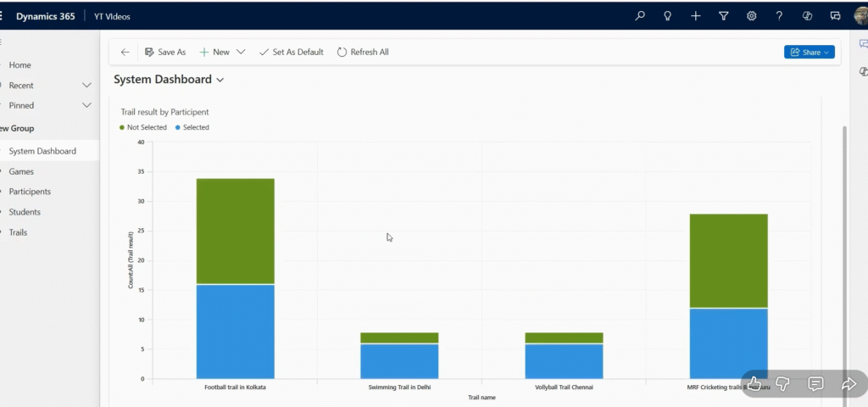Toggle the Selected legend series
The image size is (868, 407).
coord(195,127)
